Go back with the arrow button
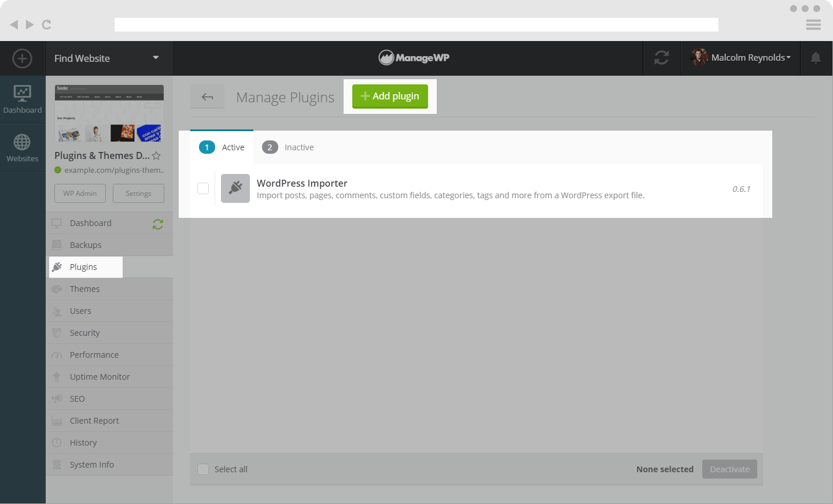833x504 pixels. (207, 97)
